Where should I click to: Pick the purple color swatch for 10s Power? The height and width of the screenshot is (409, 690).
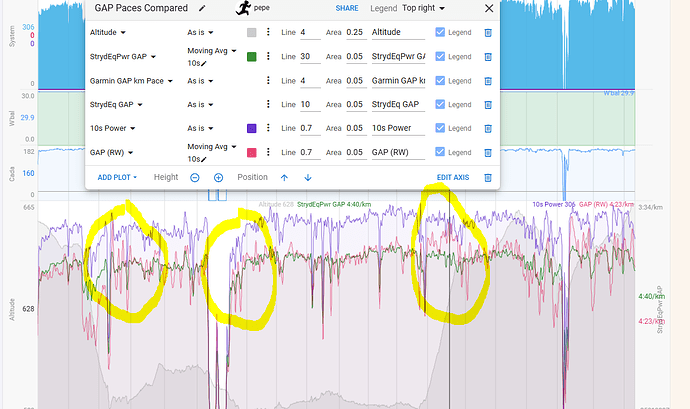coord(252,129)
